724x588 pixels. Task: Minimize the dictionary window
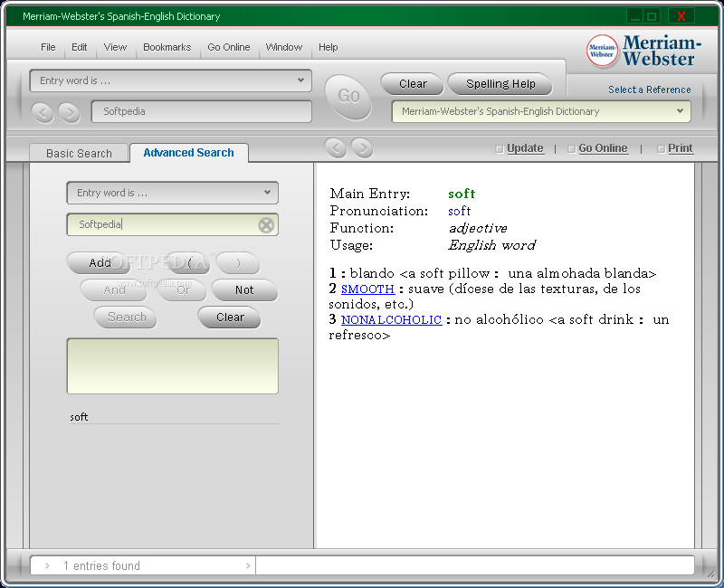[x=635, y=16]
